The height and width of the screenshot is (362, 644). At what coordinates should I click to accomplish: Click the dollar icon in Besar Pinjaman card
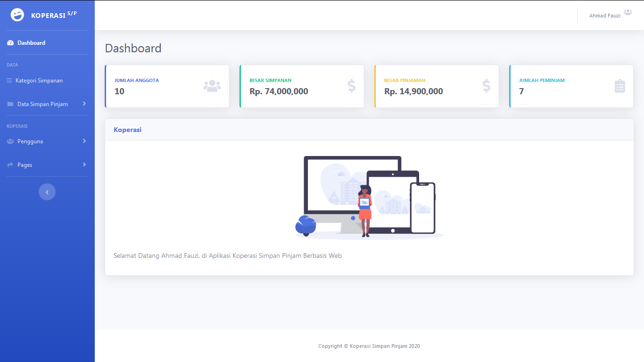tap(486, 86)
